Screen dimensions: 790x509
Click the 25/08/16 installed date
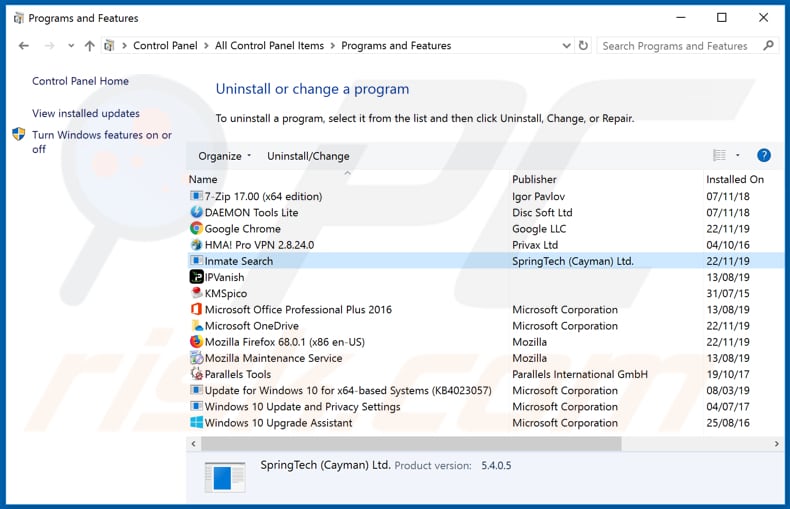point(728,423)
